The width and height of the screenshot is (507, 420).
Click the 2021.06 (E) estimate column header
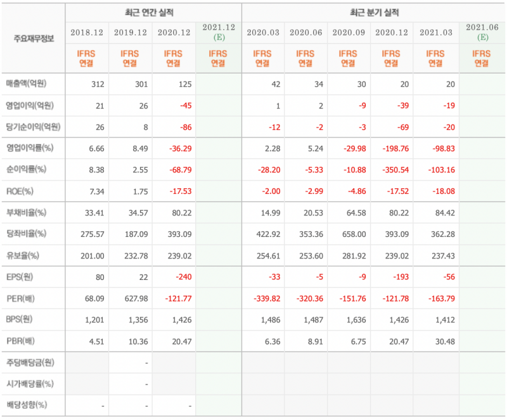pyautogui.click(x=482, y=32)
